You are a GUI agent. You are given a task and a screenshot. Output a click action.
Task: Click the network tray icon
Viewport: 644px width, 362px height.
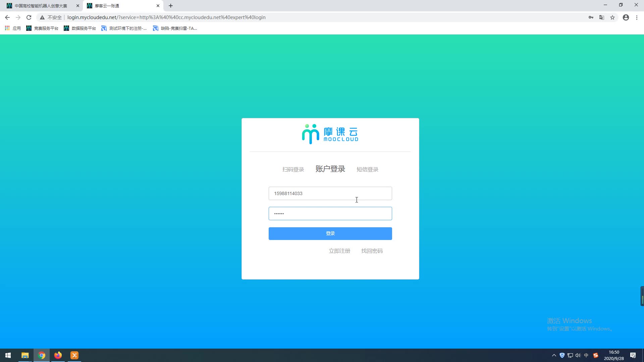click(570, 355)
